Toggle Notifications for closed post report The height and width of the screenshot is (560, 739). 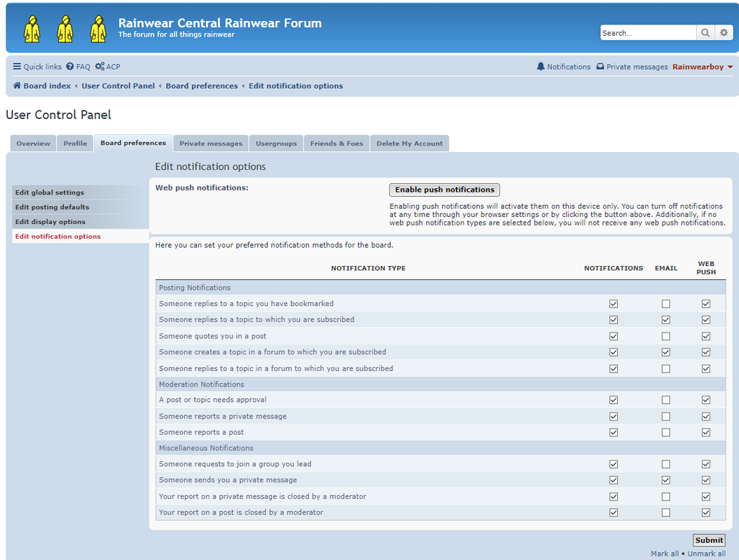click(613, 512)
